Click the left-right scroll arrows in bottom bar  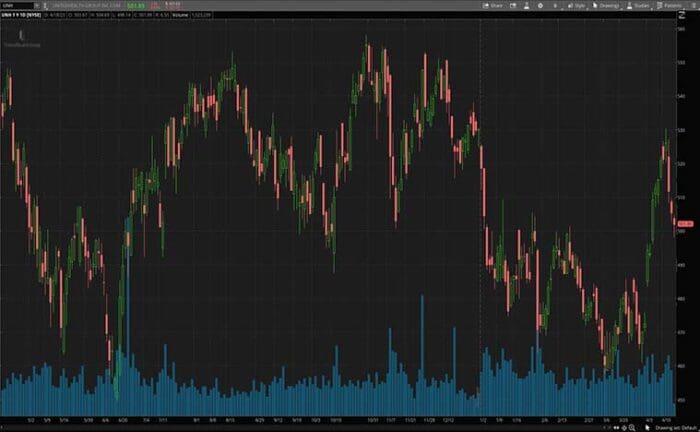pos(607,428)
